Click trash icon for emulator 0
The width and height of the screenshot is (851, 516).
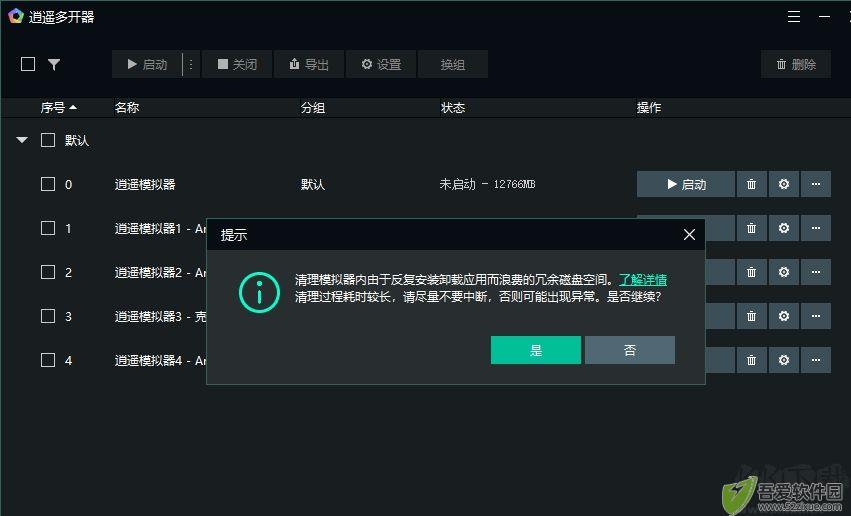(751, 184)
